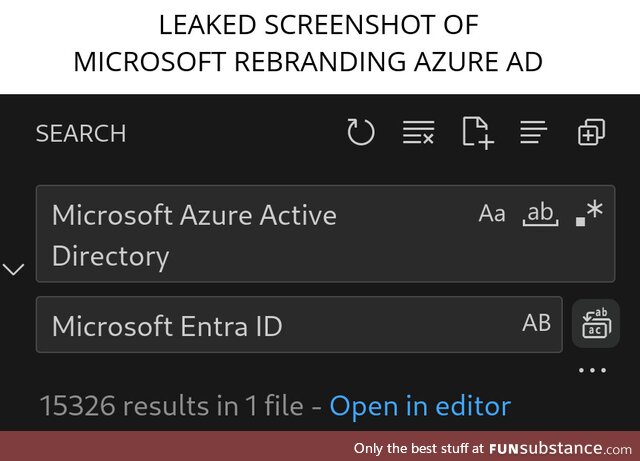Viewport: 640px width, 461px height.
Task: Click the SEARCH panel title
Action: (x=81, y=133)
